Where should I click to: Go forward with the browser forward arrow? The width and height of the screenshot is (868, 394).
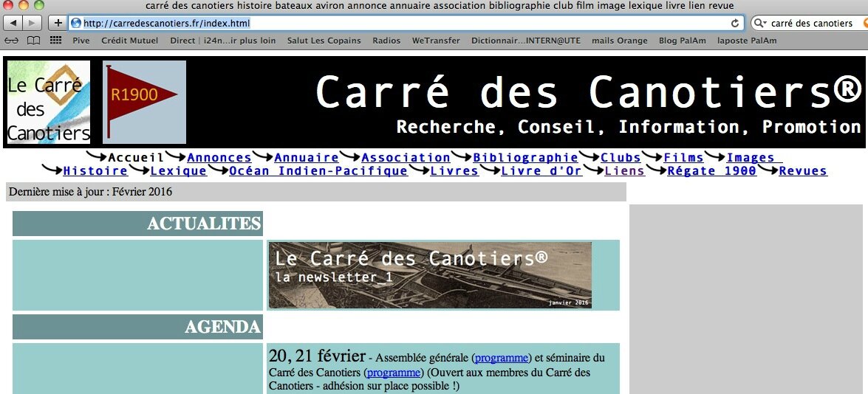coord(32,23)
